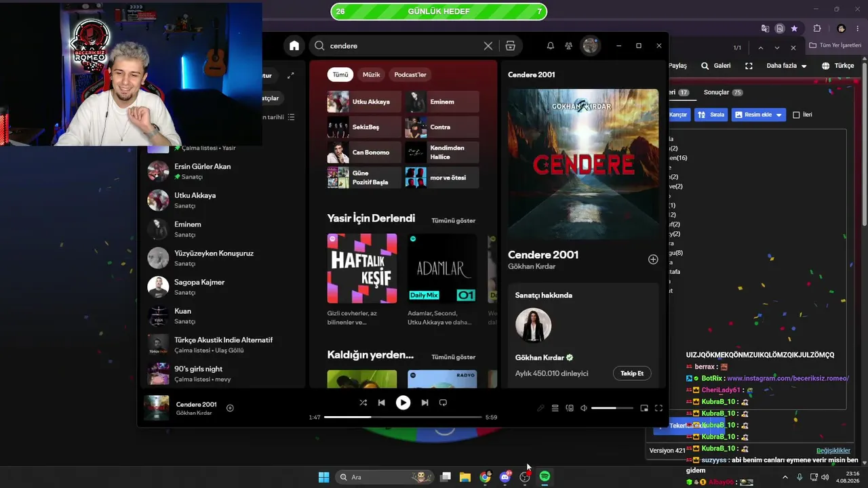This screenshot has width=868, height=488.
Task: Go to next find-in-page match
Action: coord(777,48)
